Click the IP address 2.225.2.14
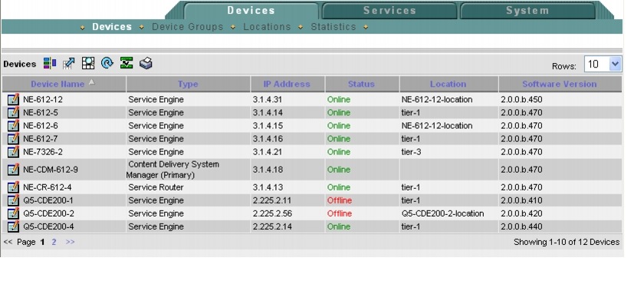The width and height of the screenshot is (644, 281). (x=272, y=226)
